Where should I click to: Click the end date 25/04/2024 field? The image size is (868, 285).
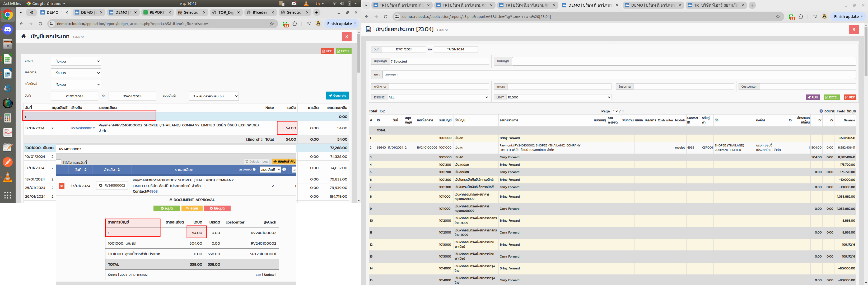click(132, 96)
